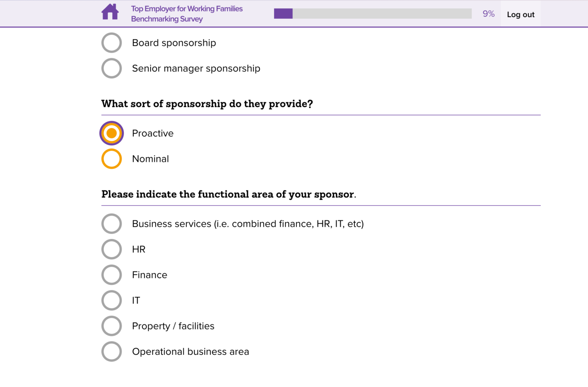Click the selected Proactive radio button
This screenshot has width=588, height=387.
click(111, 133)
